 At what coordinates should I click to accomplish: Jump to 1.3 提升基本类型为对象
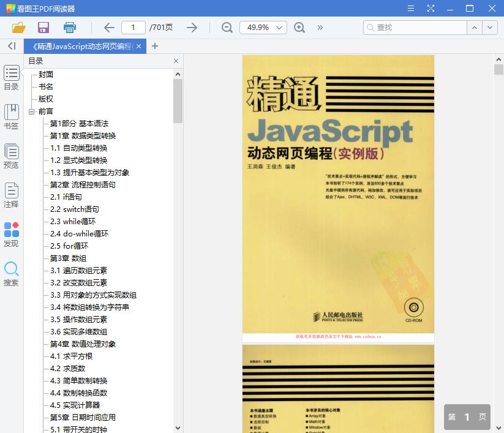click(x=89, y=173)
